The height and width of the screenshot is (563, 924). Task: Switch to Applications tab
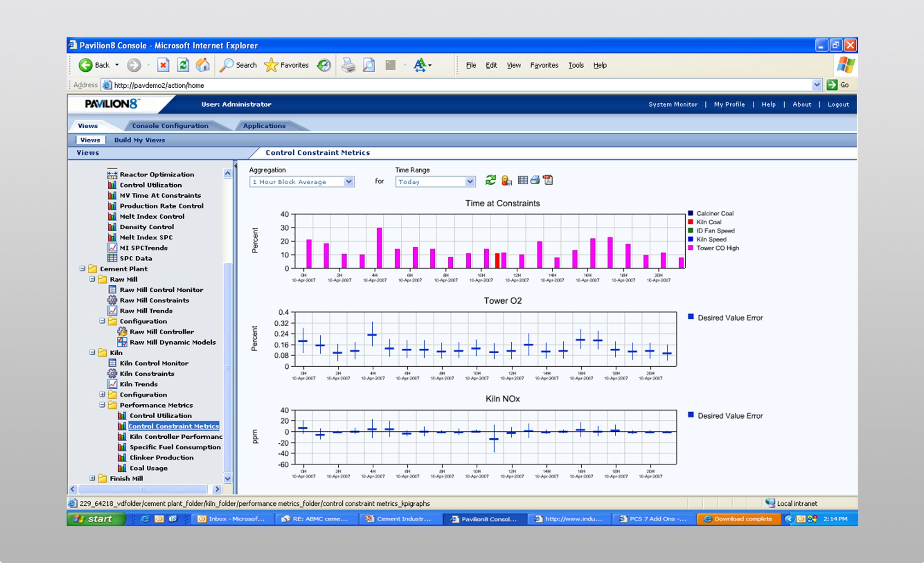pos(264,126)
